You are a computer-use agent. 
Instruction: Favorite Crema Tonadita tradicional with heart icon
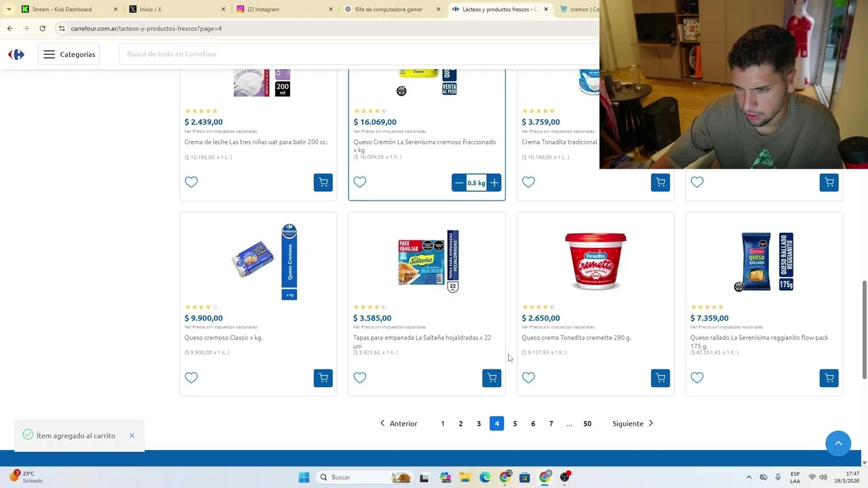[528, 182]
